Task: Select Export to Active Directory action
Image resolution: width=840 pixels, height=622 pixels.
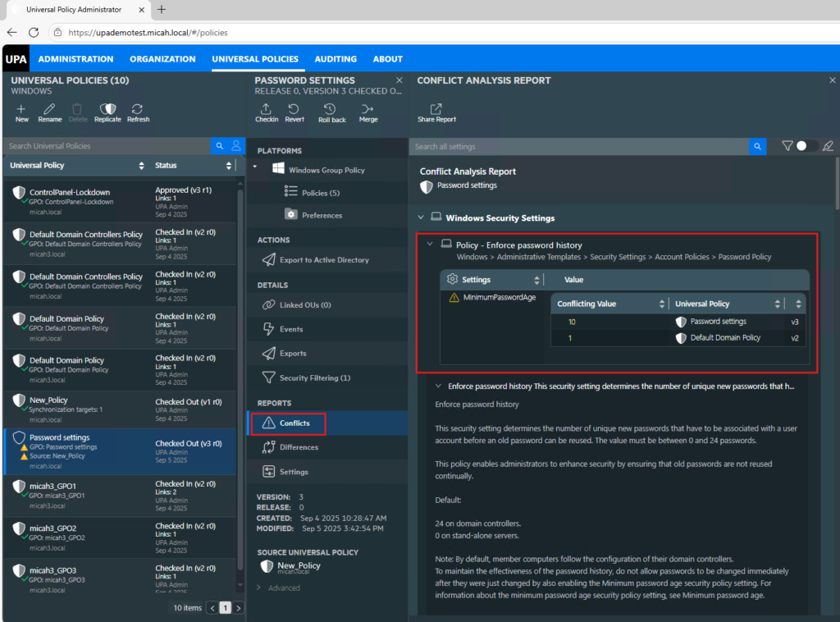Action: tap(324, 260)
